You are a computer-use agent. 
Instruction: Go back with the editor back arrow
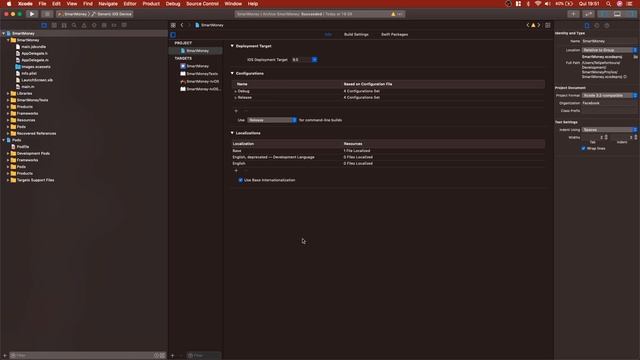(x=182, y=25)
